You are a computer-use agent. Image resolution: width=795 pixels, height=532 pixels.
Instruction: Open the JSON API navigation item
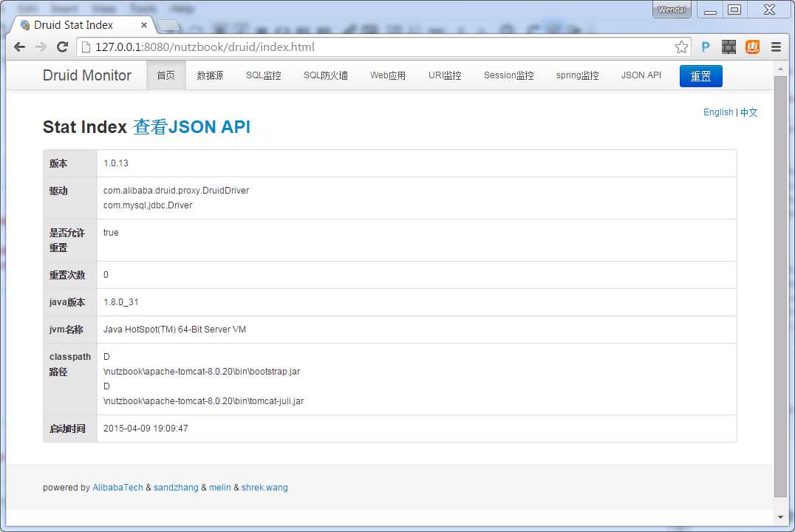[641, 75]
